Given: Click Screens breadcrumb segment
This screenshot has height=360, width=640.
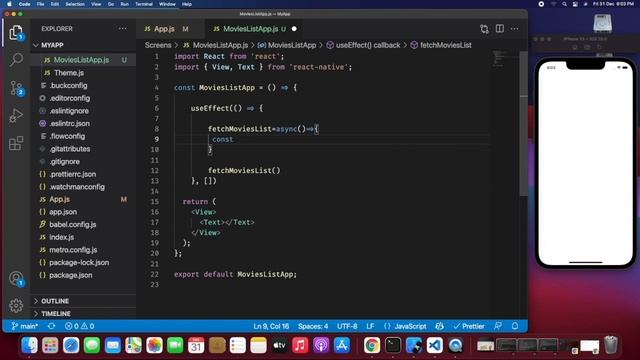Looking at the screenshot, I should [158, 45].
